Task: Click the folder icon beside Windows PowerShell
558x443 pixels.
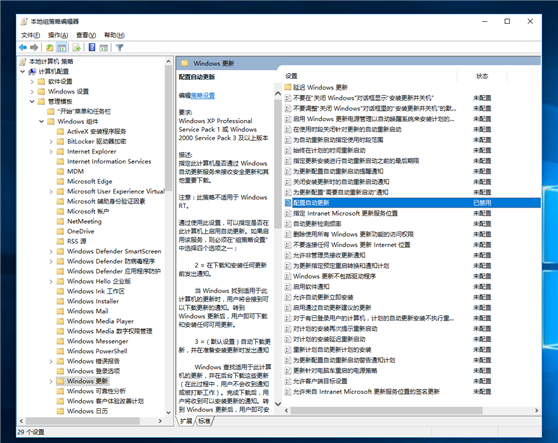Action: point(60,351)
